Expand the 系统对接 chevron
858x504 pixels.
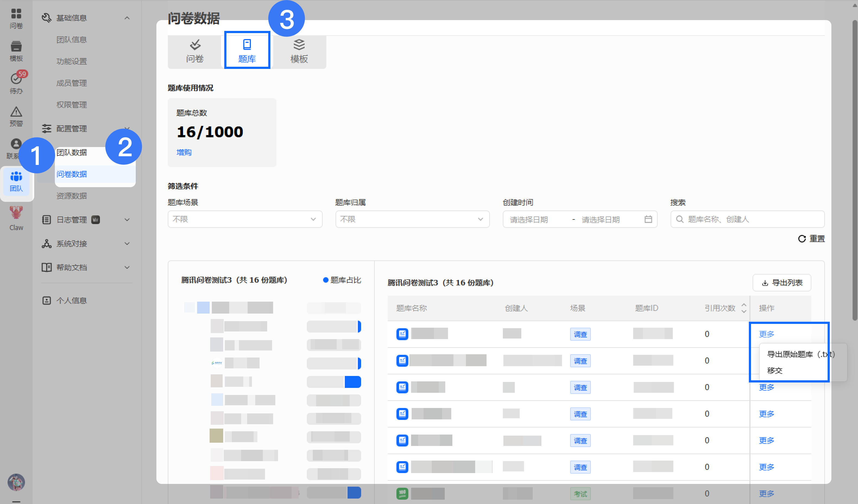[x=127, y=244]
